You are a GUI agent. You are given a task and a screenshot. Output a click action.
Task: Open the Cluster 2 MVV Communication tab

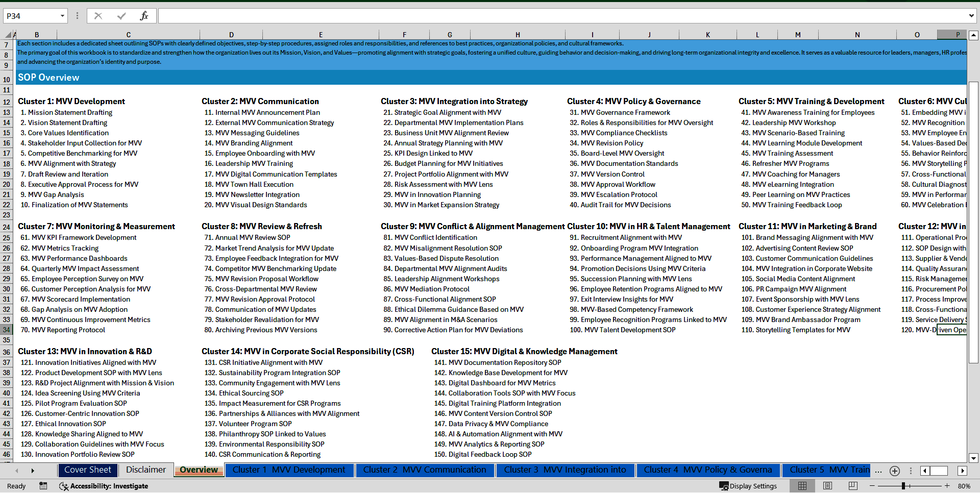(425, 470)
